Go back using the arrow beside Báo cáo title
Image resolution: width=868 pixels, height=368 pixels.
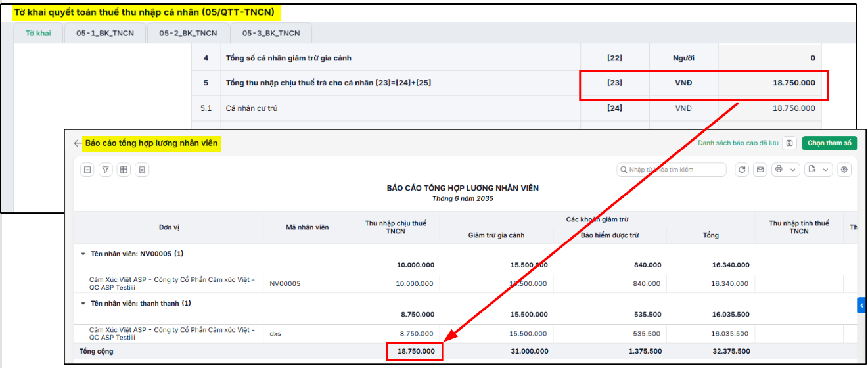tap(78, 143)
